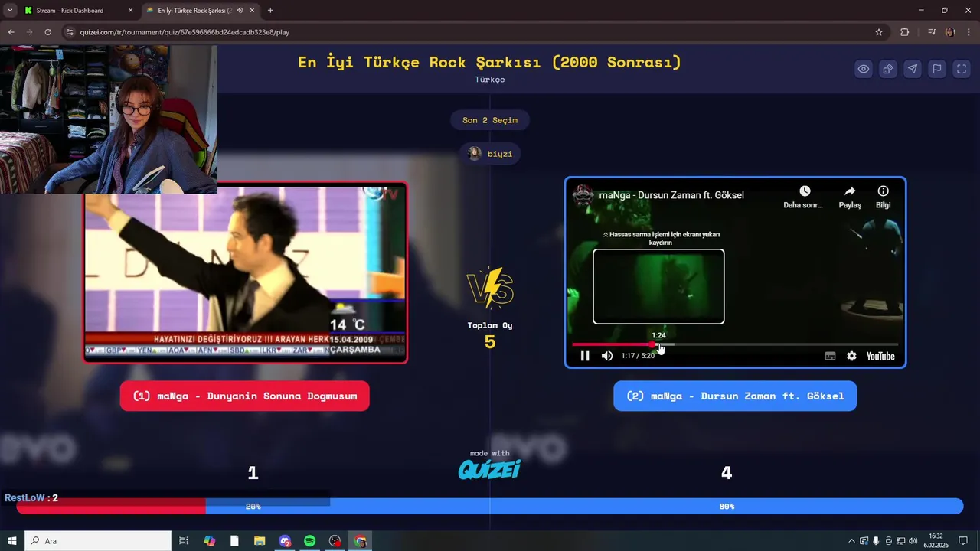Mute the YouTube player volume
Image resolution: width=980 pixels, height=551 pixels.
pyautogui.click(x=607, y=356)
